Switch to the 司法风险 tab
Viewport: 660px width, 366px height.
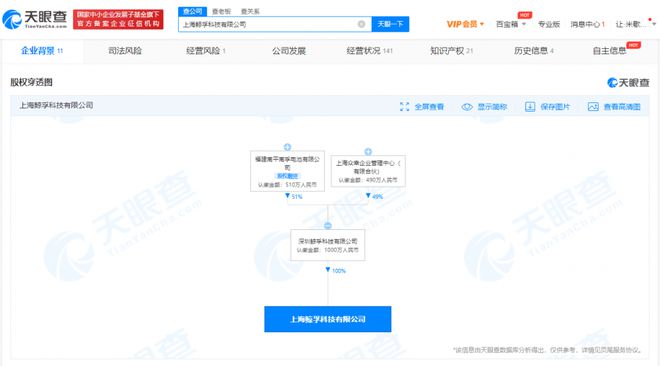click(x=125, y=51)
